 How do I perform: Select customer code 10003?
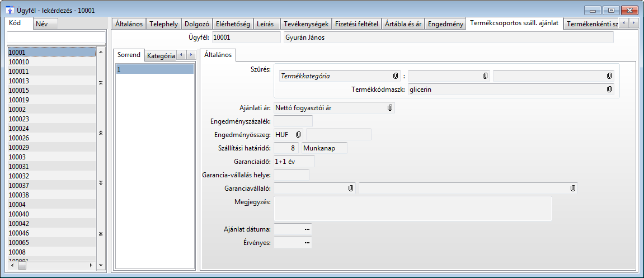click(51, 157)
